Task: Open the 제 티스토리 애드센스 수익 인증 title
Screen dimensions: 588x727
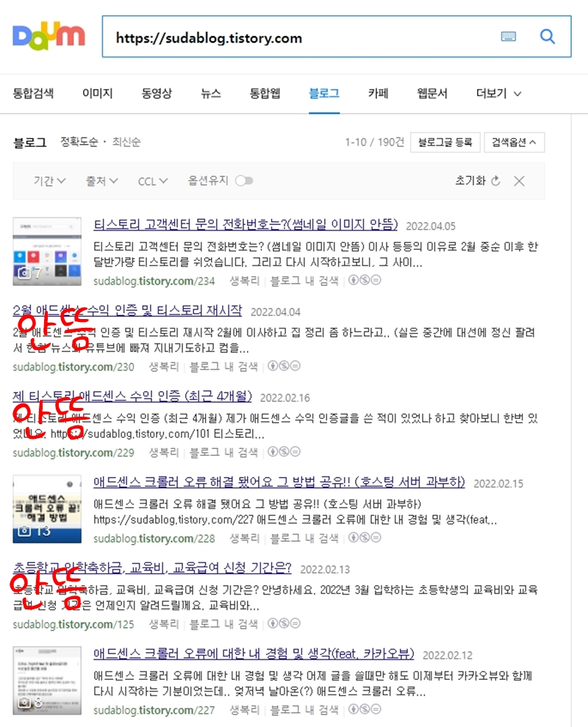Action: (x=132, y=396)
